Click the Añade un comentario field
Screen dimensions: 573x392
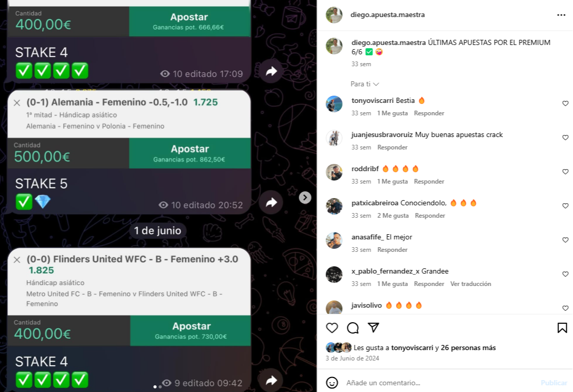pos(440,383)
